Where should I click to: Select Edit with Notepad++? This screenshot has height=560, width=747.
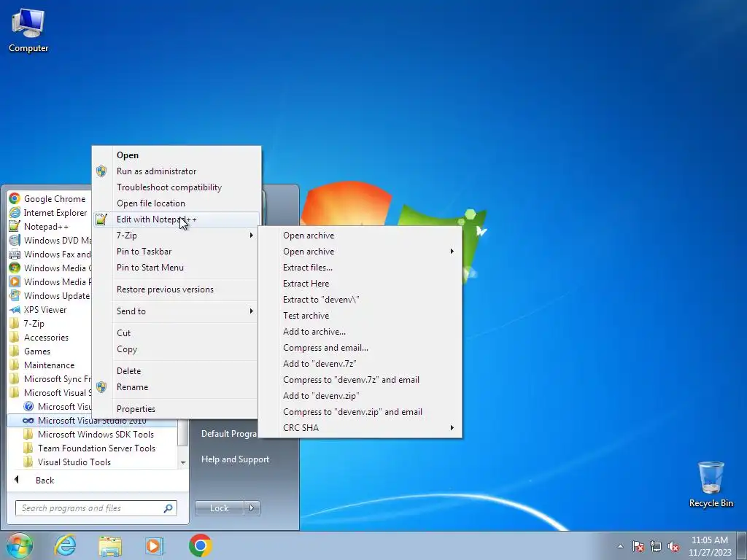176,219
